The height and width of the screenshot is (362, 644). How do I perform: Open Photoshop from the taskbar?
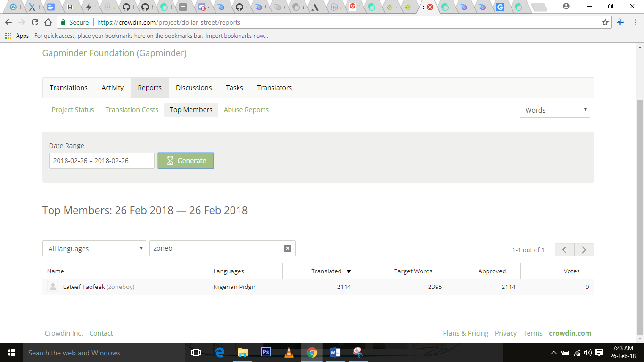(265, 353)
